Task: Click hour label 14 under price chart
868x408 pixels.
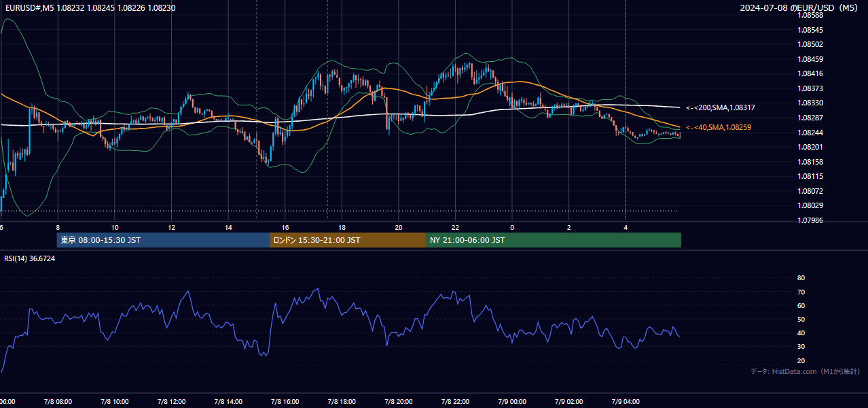Action: (228, 228)
